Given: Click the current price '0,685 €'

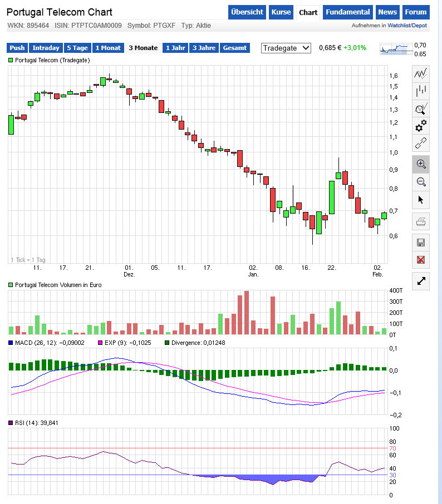Looking at the screenshot, I should (x=330, y=48).
